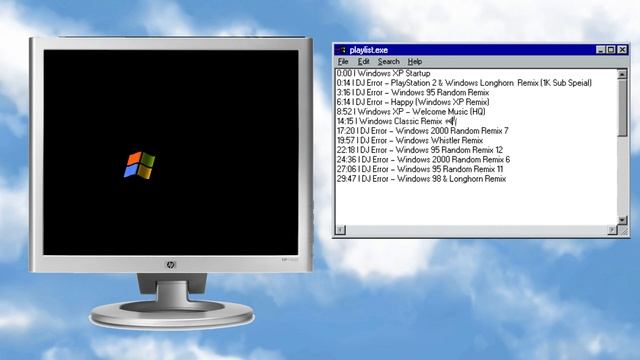Click the vertical scrollbar down arrow
This screenshot has width=640, height=360.
tap(622, 220)
